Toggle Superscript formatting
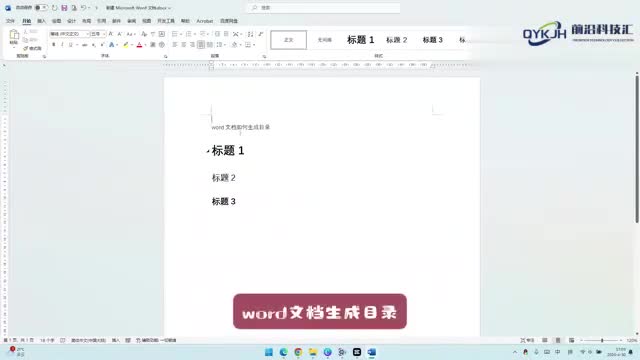The width and height of the screenshot is (640, 360). click(102, 44)
